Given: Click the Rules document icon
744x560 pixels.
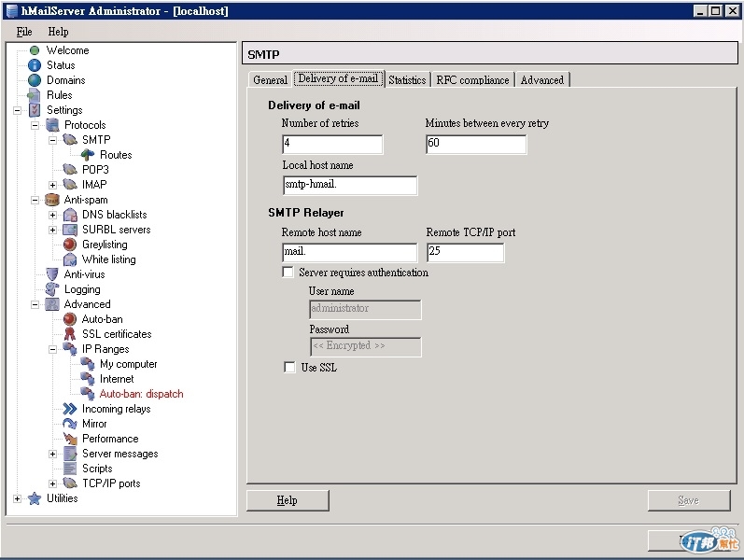Looking at the screenshot, I should coord(35,95).
